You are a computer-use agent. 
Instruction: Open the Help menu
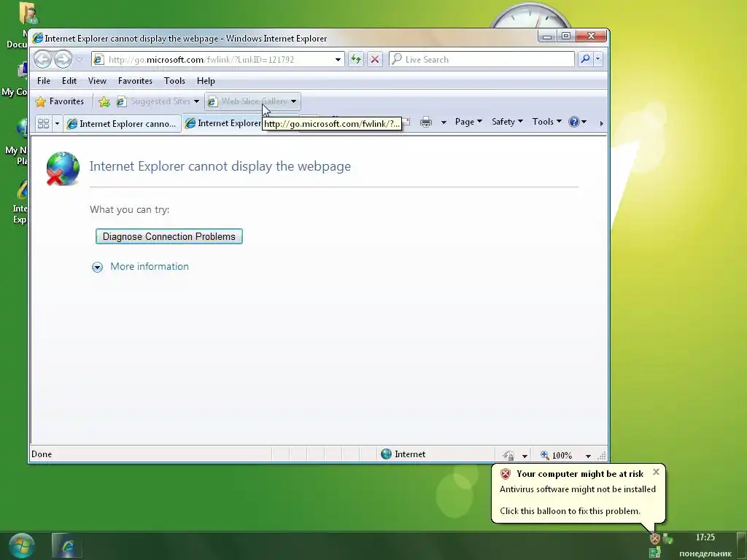pos(206,80)
